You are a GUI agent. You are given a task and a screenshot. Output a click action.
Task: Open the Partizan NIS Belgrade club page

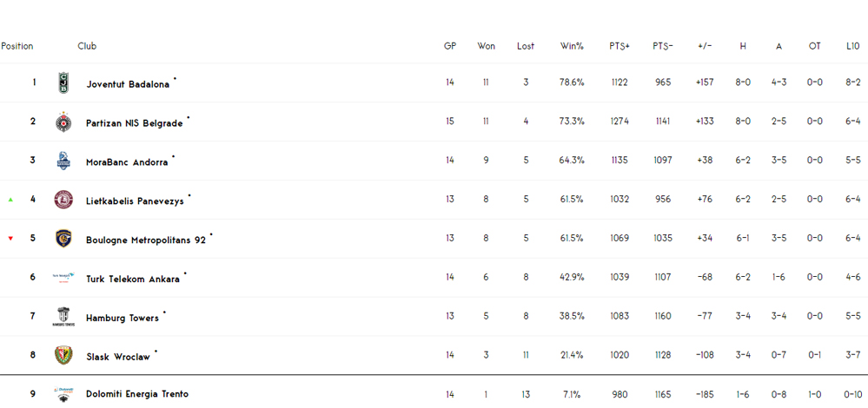[x=134, y=123]
